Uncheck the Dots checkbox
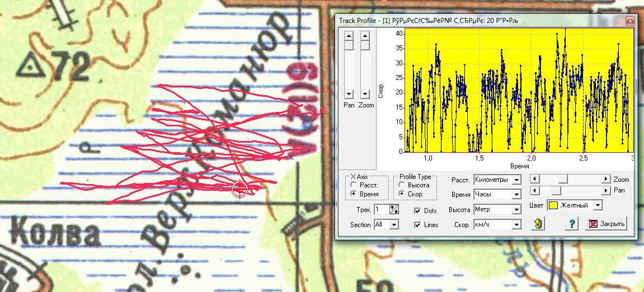 (x=417, y=211)
